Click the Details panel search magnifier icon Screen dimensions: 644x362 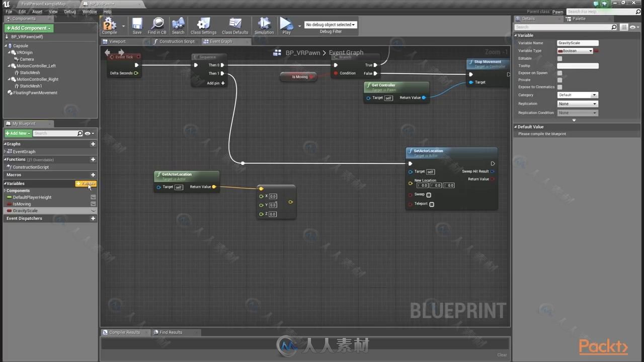point(614,27)
